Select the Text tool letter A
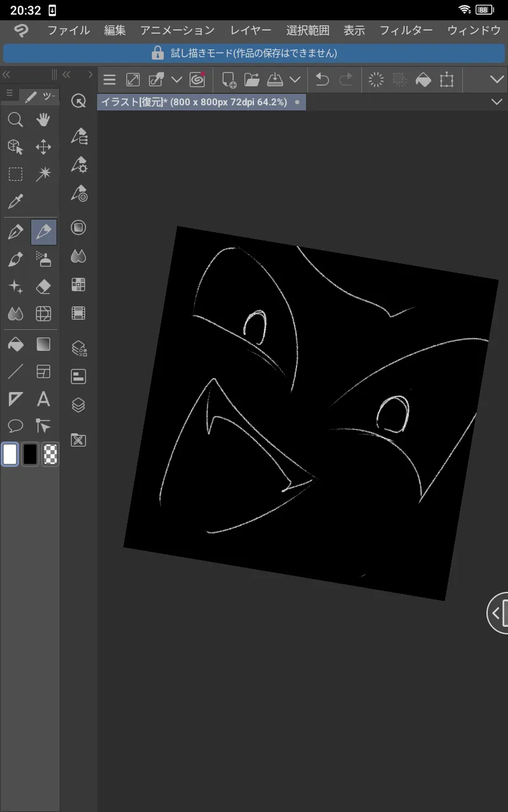Viewport: 508px width, 812px height. tap(43, 399)
